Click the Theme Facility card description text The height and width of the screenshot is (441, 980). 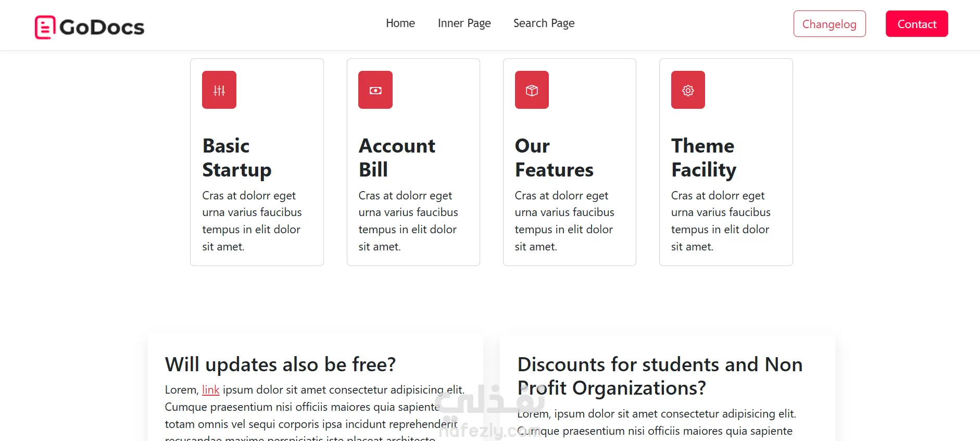point(721,221)
